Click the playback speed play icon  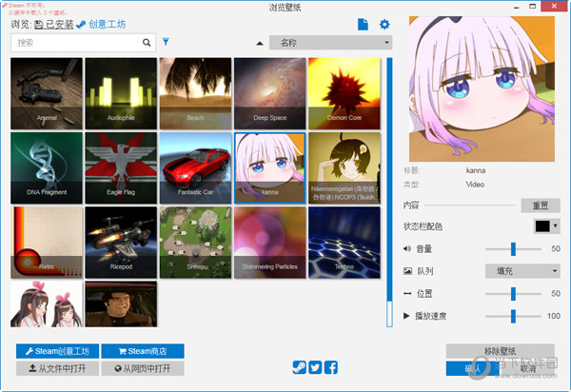click(406, 316)
